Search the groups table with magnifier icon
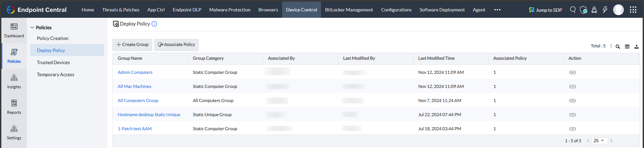 pyautogui.click(x=618, y=47)
